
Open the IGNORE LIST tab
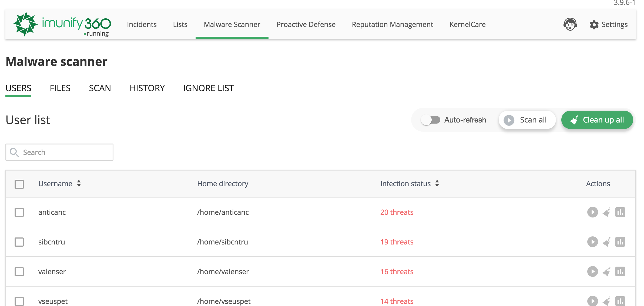(208, 88)
